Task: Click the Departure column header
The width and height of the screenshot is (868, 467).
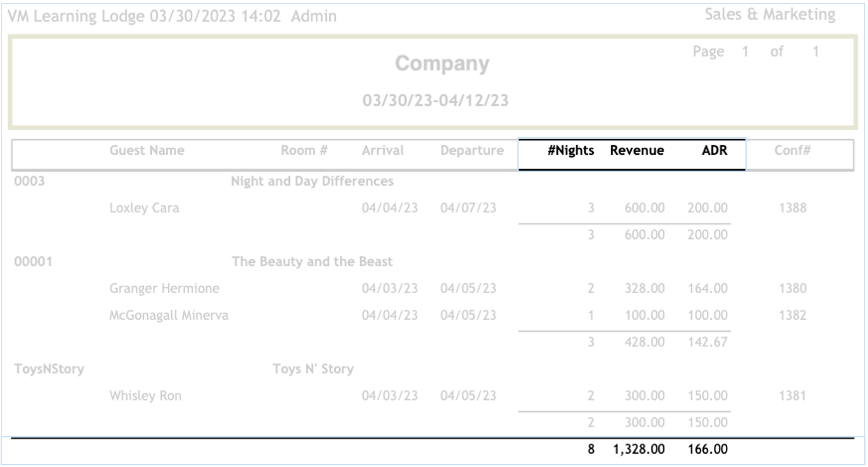Action: tap(472, 150)
